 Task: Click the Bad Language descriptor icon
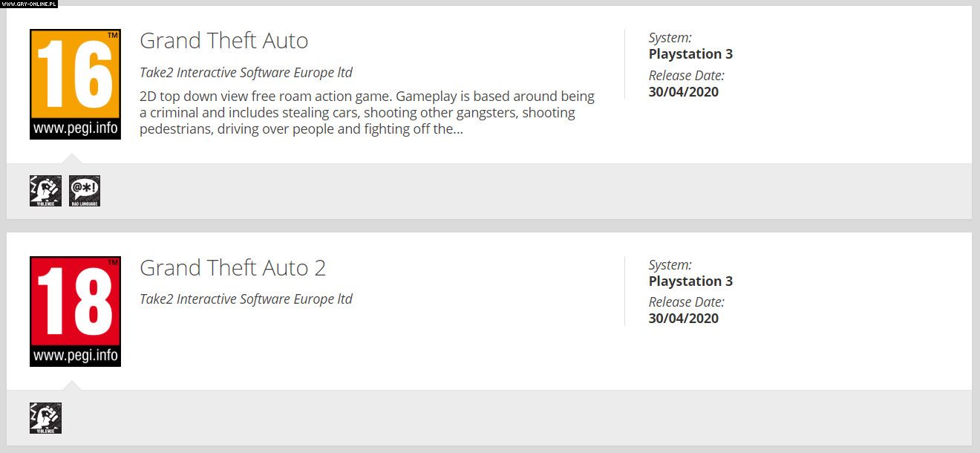[85, 191]
